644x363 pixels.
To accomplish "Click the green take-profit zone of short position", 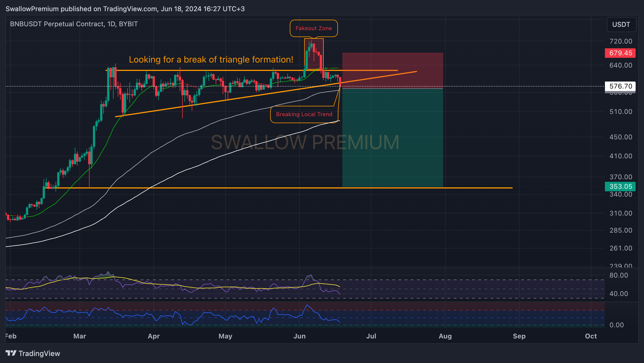I will [393, 137].
